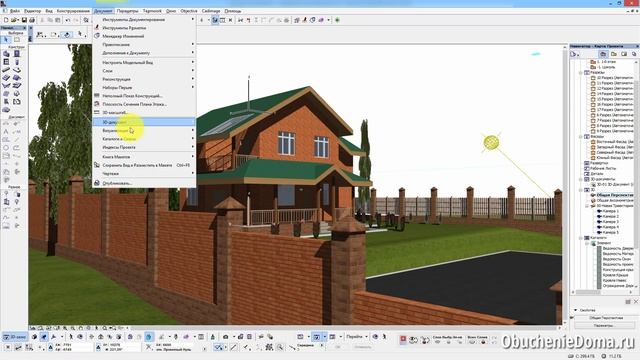This screenshot has height=360, width=640.
Task: Select the Text tool in Document toolbox
Action: tap(6, 131)
